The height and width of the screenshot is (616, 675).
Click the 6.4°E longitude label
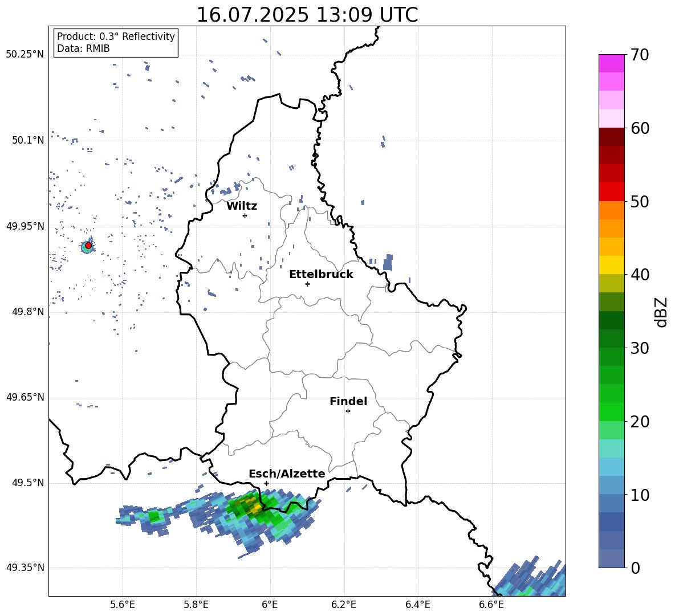tap(417, 605)
